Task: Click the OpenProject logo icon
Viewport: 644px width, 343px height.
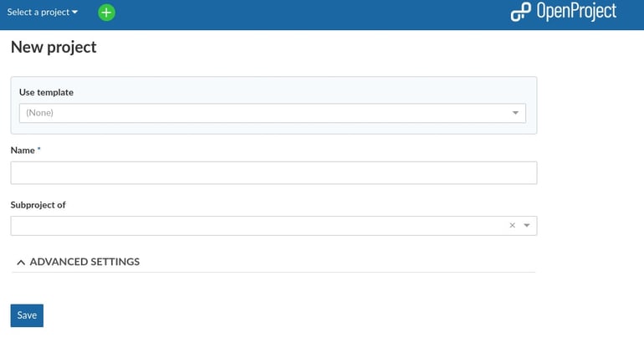Action: point(520,12)
